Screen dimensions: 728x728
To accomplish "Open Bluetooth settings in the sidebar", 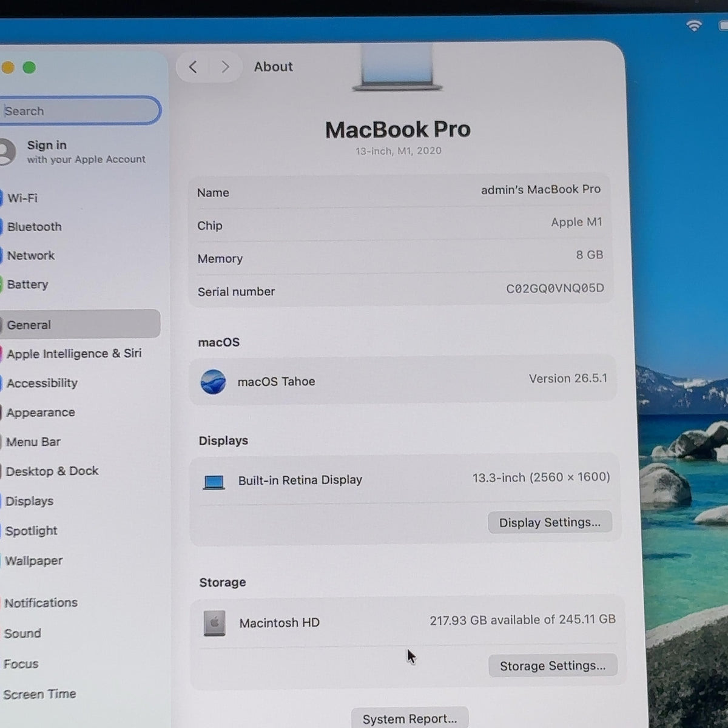I will point(35,226).
